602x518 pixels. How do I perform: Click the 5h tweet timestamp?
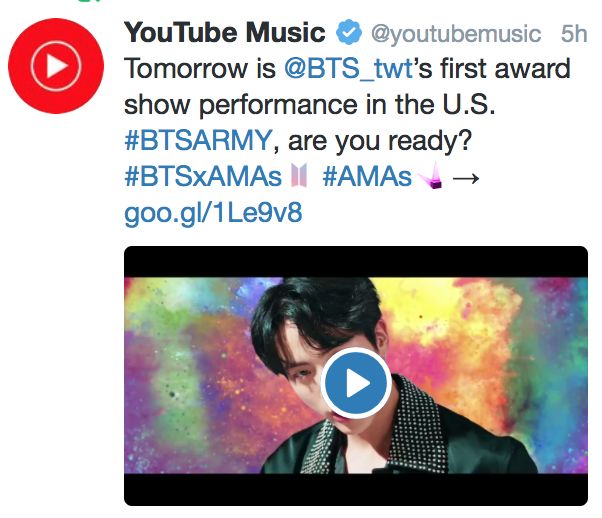click(574, 34)
